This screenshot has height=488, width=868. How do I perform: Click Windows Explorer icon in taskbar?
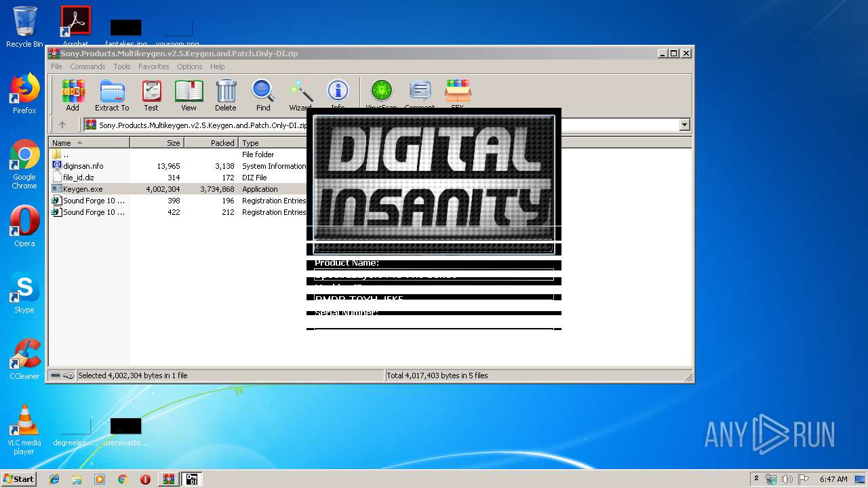[x=77, y=479]
